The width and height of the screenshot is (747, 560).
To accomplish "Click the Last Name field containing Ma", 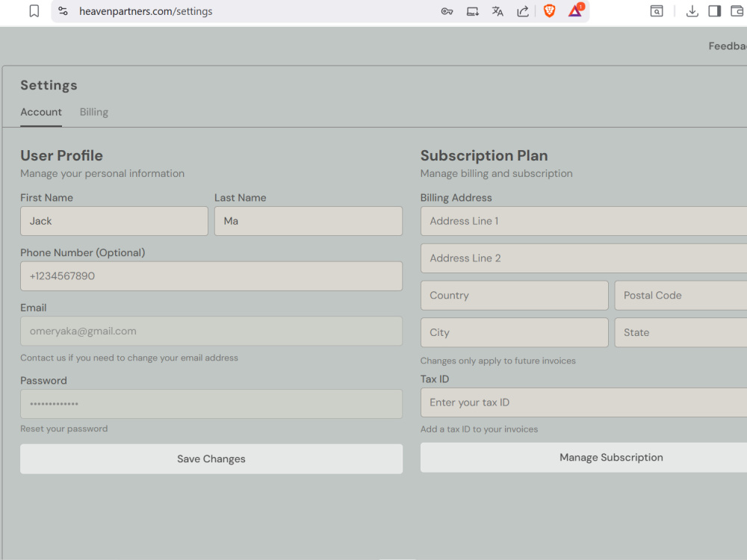I will pyautogui.click(x=309, y=221).
